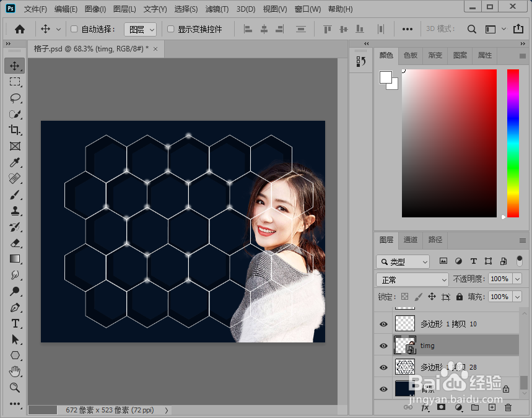This screenshot has width=532, height=418.
Task: Hide the 多边形 1 拷贝 10 layer
Action: (384, 324)
